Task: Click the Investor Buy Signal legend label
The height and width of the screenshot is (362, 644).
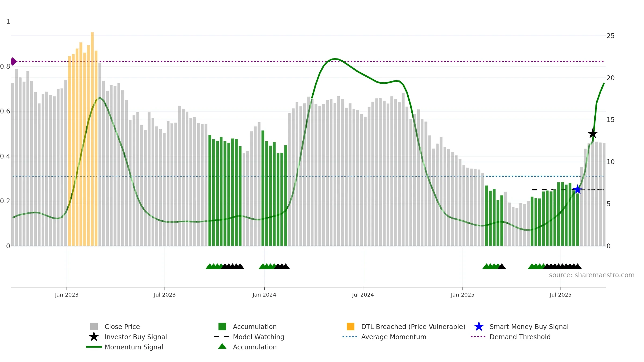Action: click(x=136, y=337)
